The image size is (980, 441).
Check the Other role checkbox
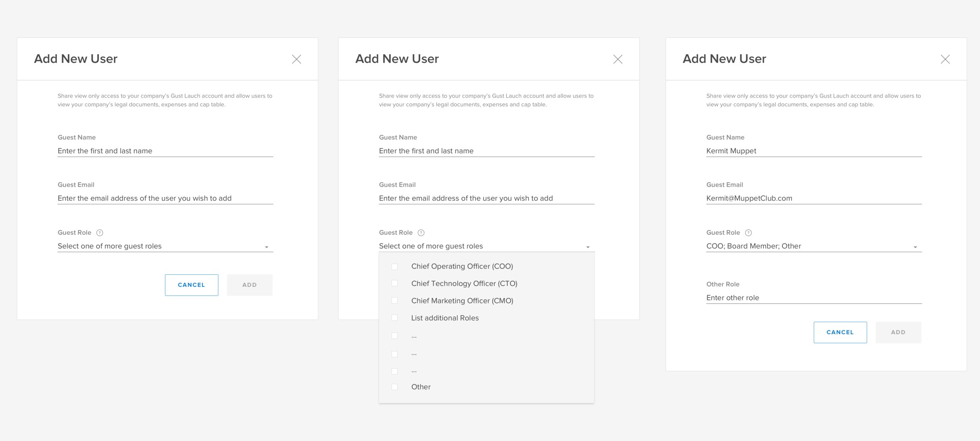395,387
